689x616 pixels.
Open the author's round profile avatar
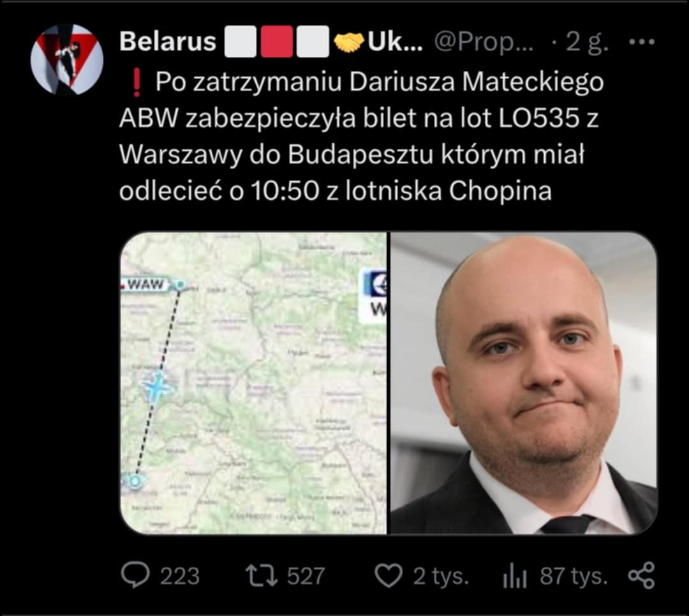(67, 60)
